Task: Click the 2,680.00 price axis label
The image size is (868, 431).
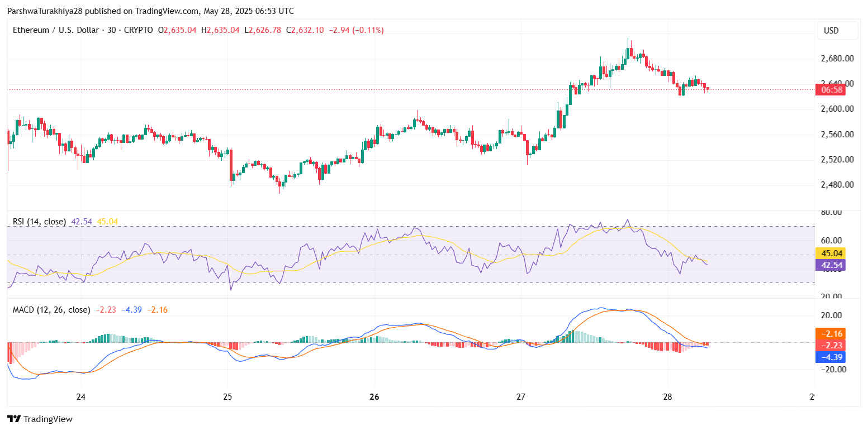Action: 837,59
